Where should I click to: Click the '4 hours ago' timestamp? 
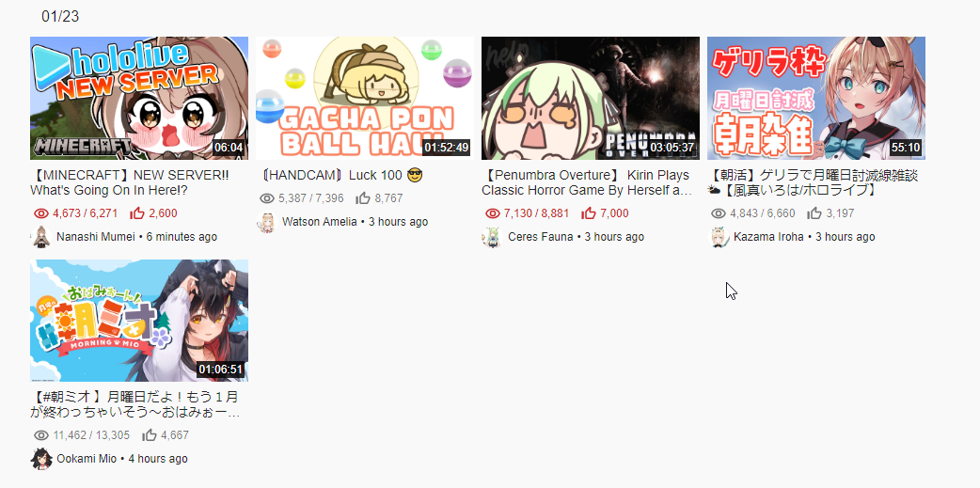[157, 459]
